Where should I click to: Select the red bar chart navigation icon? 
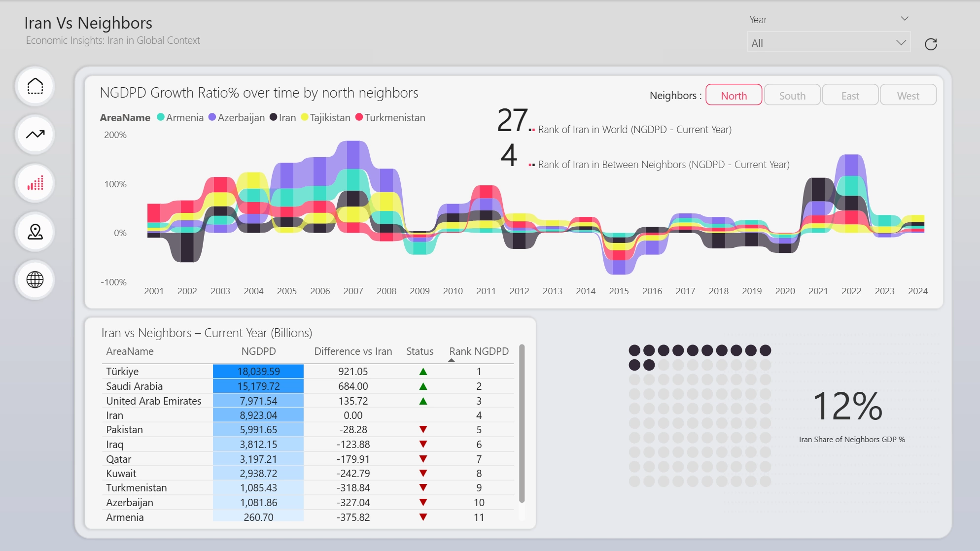[x=35, y=183]
